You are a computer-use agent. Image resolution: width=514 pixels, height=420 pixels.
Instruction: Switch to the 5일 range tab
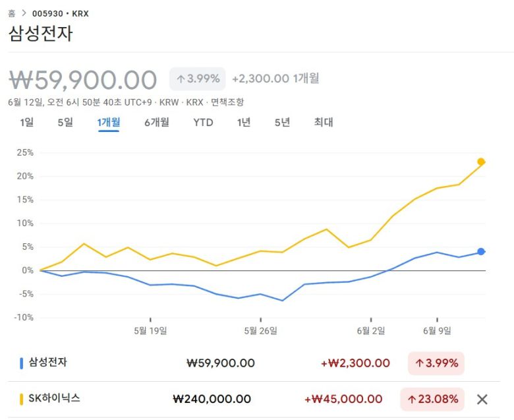[65, 122]
